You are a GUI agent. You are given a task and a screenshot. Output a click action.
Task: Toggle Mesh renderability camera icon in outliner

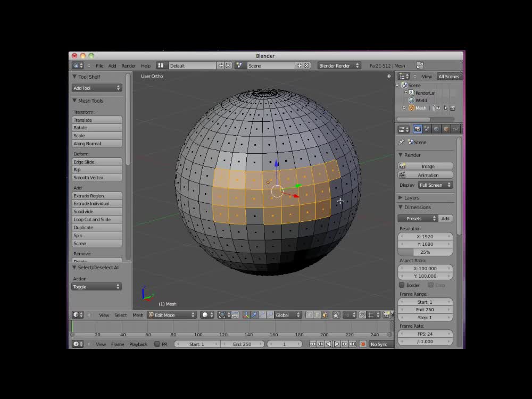coord(452,108)
